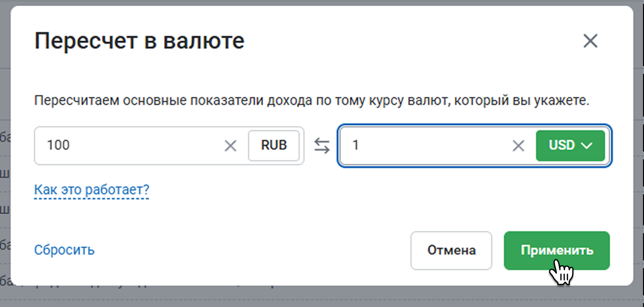Viewport: 644px width, 307px height.
Task: Open the 'Как это работает?' link
Action: [x=91, y=189]
